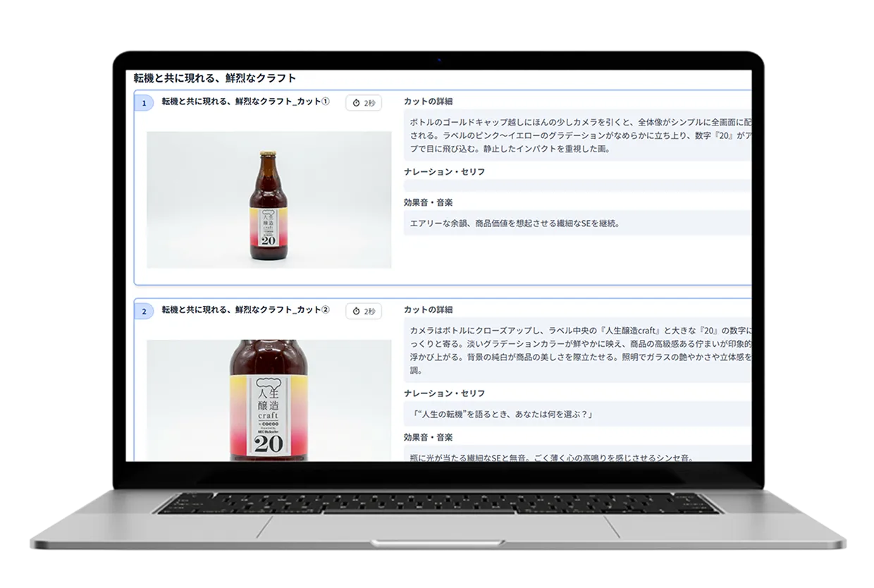Viewport: 874px width, 588px height.
Task: Click empty ナレーション・セリフ field in cut ①
Action: click(577, 185)
